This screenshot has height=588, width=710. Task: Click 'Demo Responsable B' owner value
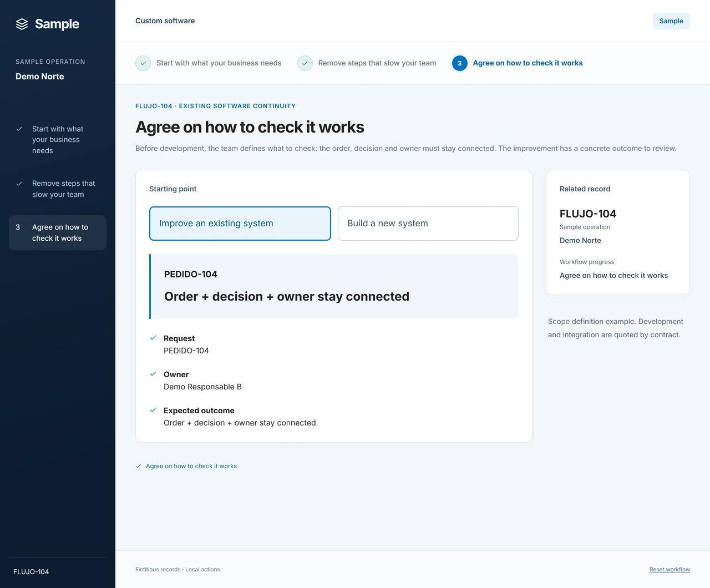coord(202,387)
